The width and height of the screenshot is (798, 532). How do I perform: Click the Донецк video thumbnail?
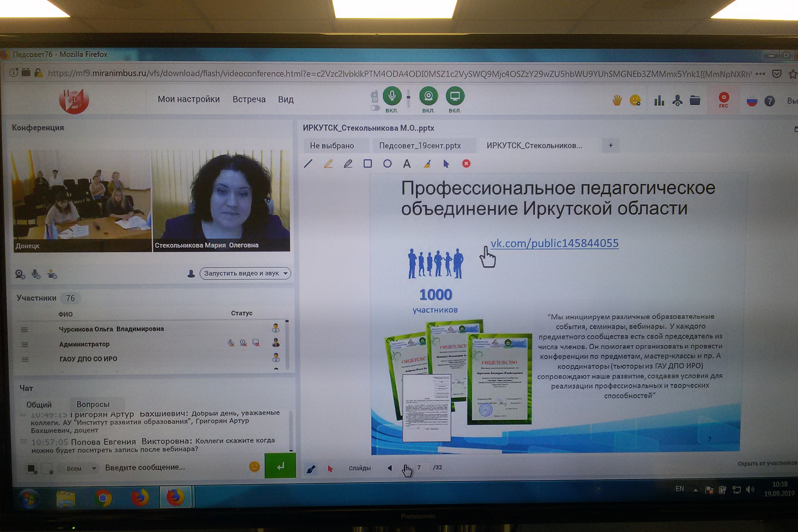[x=82, y=201]
